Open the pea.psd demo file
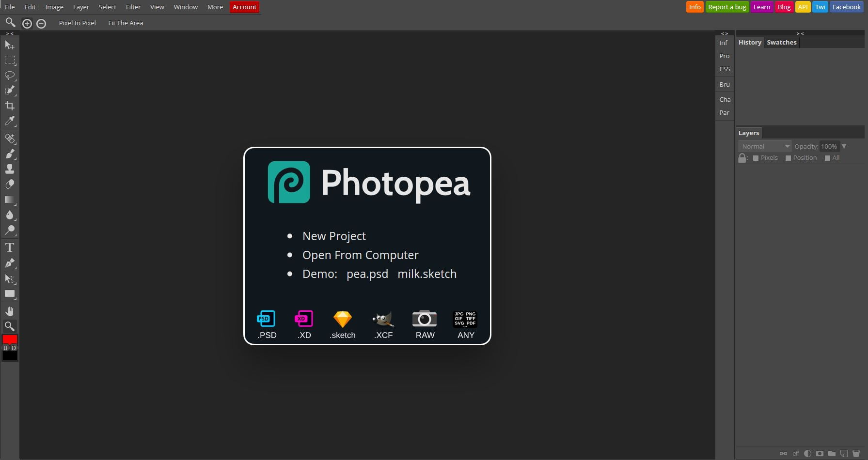This screenshot has width=868, height=460. click(x=367, y=274)
